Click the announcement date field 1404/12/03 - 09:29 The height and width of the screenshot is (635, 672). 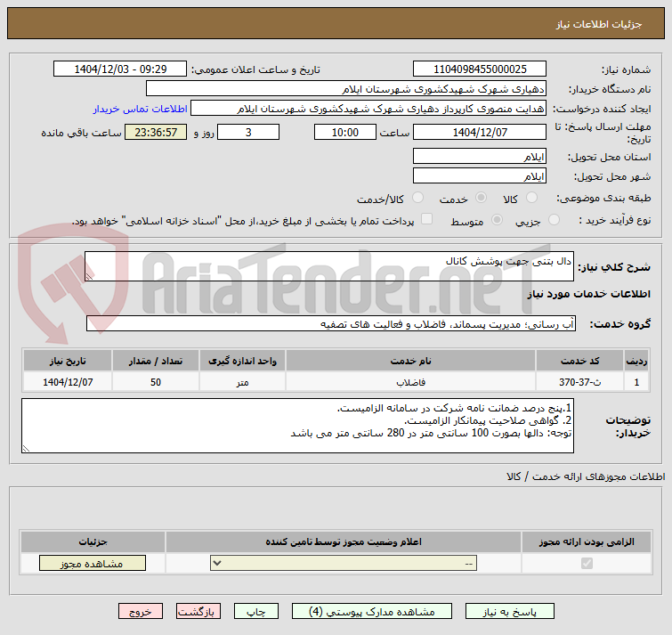click(120, 69)
